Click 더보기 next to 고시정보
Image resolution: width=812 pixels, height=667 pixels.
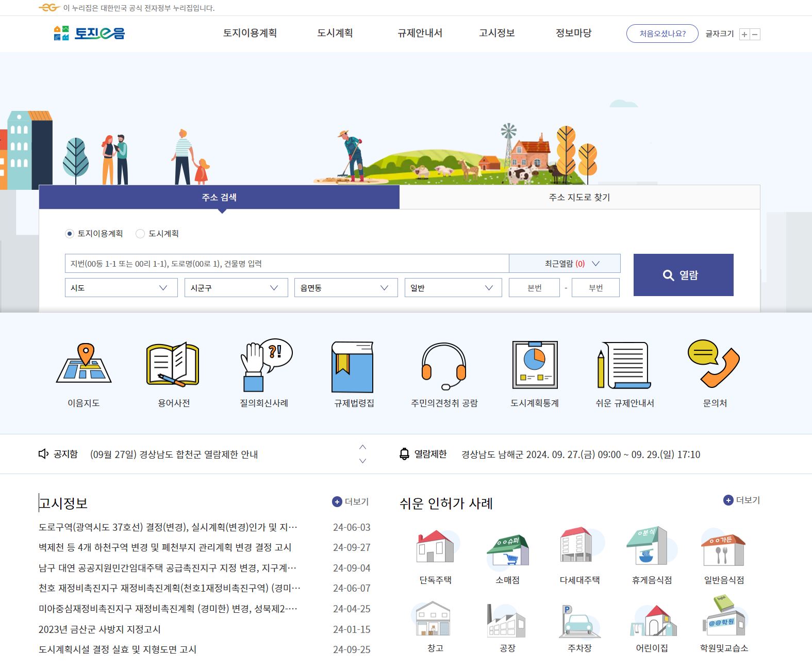351,501
